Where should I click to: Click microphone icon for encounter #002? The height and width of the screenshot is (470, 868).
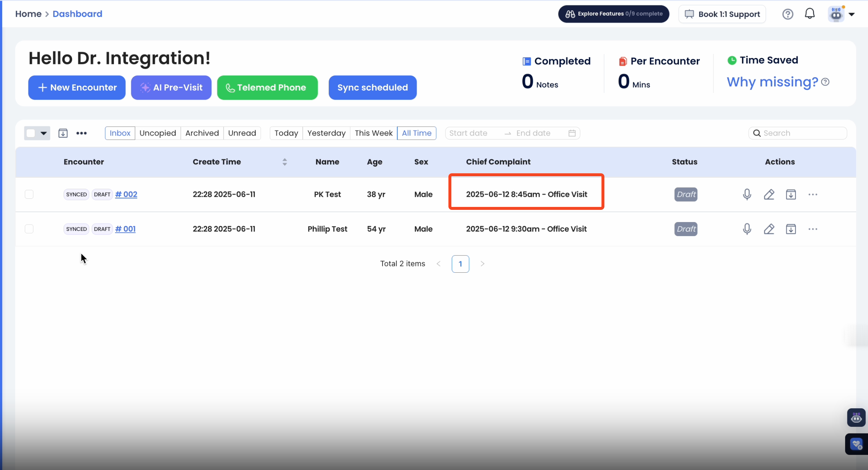tap(747, 194)
